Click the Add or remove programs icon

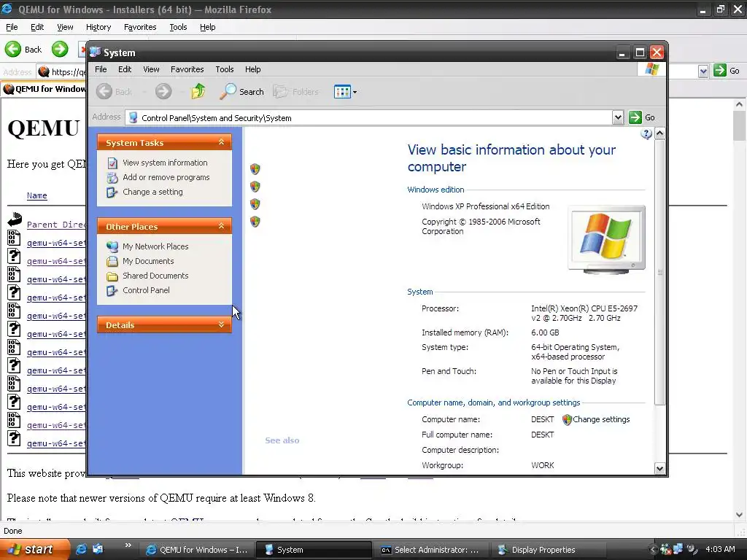(x=112, y=178)
